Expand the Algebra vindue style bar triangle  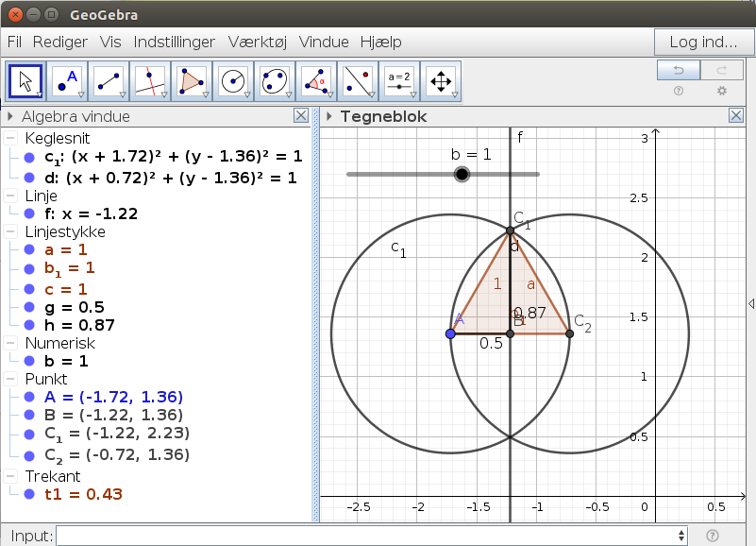9,116
